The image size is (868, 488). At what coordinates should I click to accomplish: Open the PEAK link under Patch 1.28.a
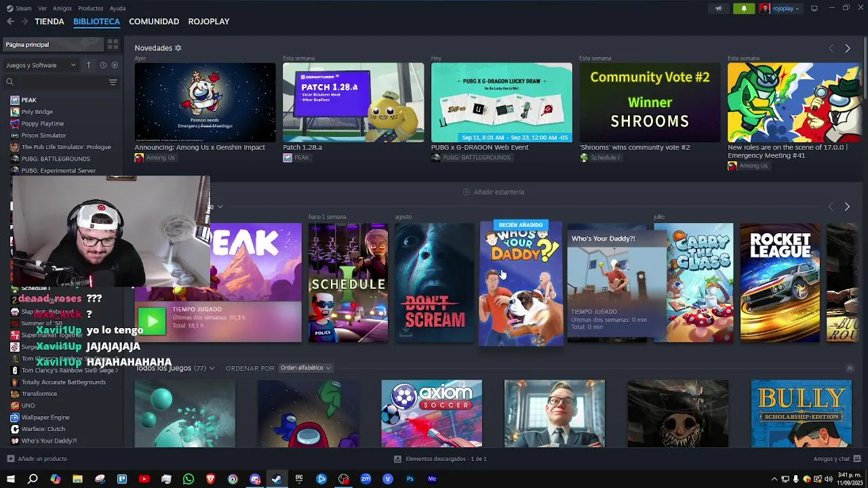[x=296, y=158]
